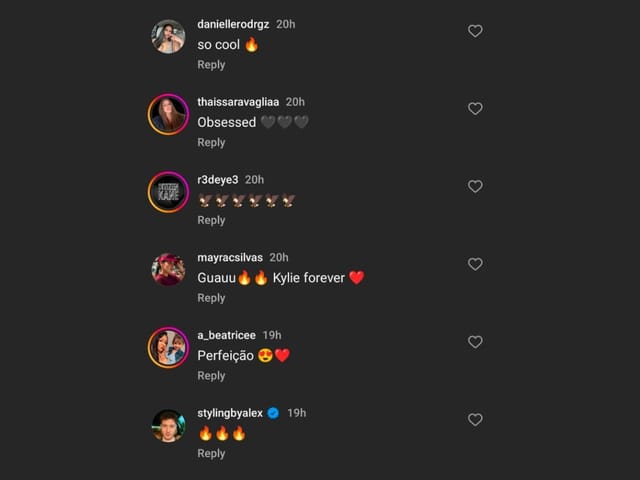Reply to the "so cool" comment

[x=211, y=65]
